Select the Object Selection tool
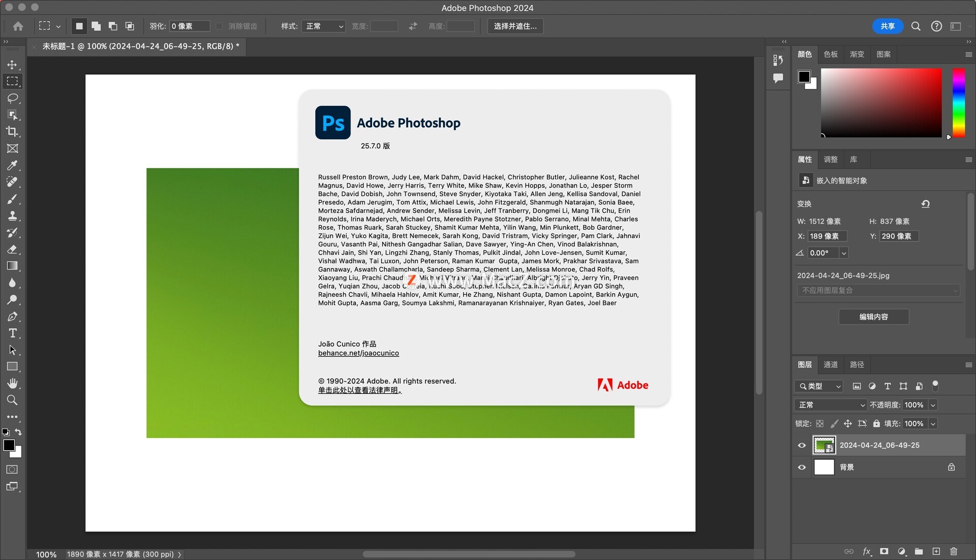Screen dimensions: 976x560 12,115
